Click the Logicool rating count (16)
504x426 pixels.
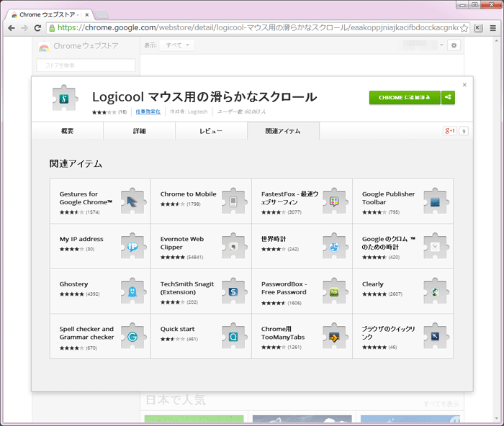[122, 112]
